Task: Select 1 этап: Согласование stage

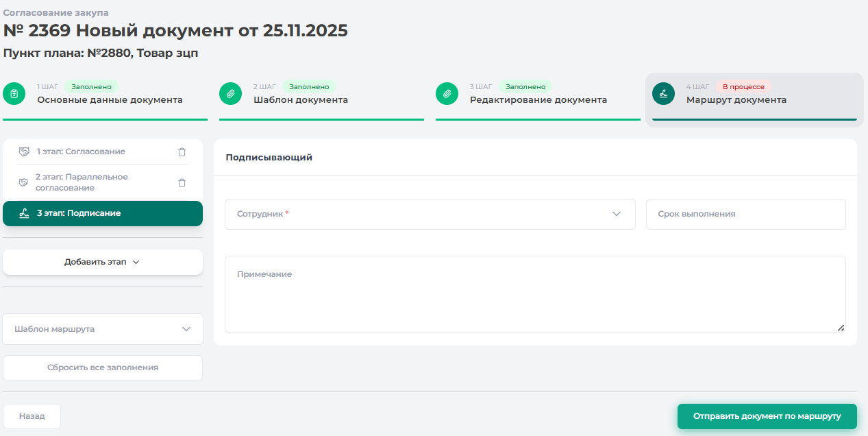Action: (81, 152)
